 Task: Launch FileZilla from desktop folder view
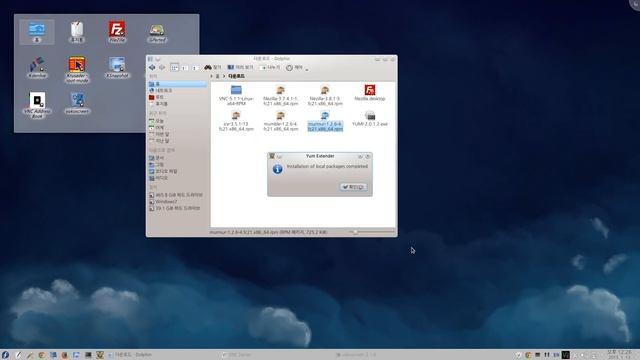tap(117, 32)
